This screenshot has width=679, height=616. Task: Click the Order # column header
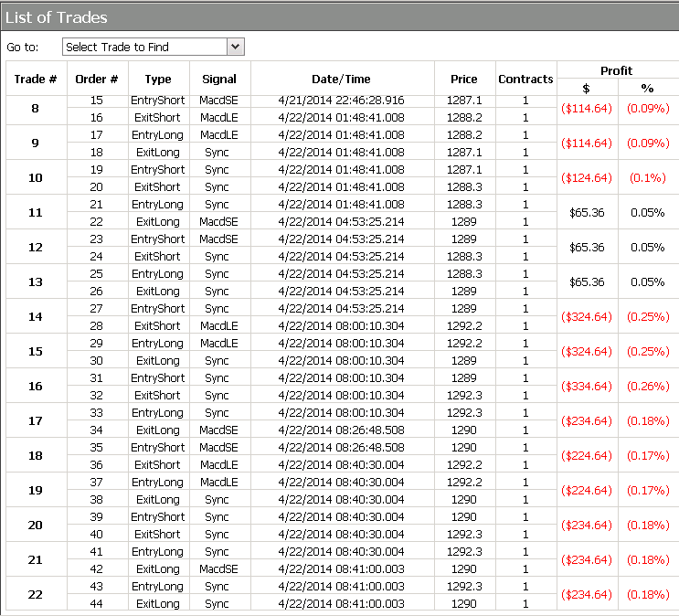click(97, 79)
